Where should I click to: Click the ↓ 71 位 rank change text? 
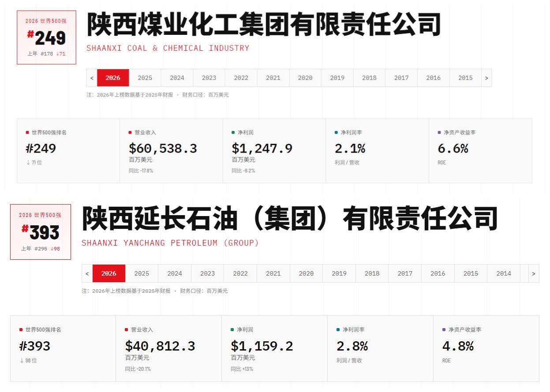[34, 163]
